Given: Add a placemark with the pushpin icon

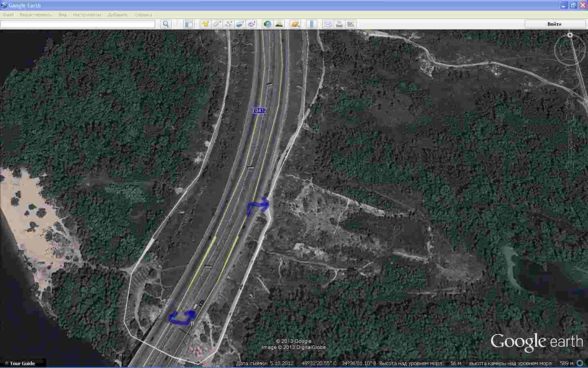Looking at the screenshot, I should tap(205, 24).
